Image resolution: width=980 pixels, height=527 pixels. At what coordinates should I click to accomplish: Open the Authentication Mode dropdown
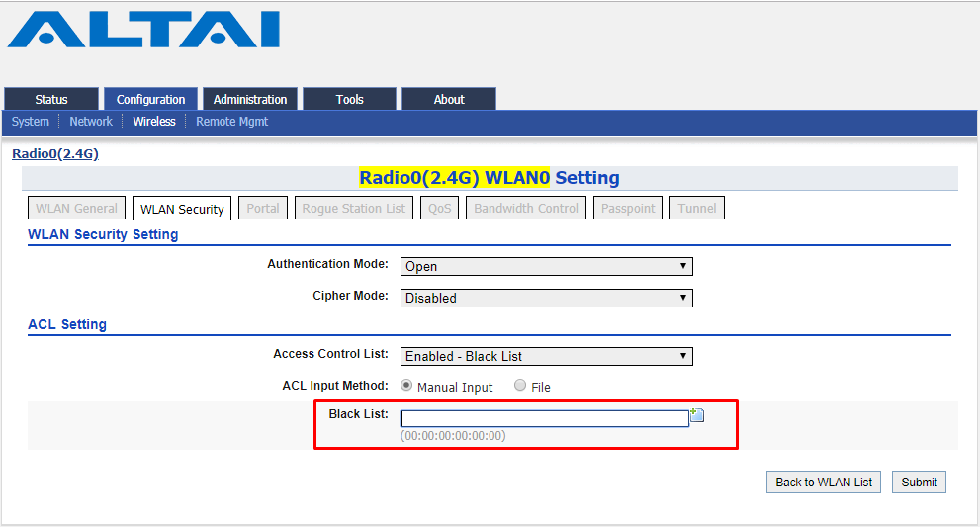[x=546, y=266]
